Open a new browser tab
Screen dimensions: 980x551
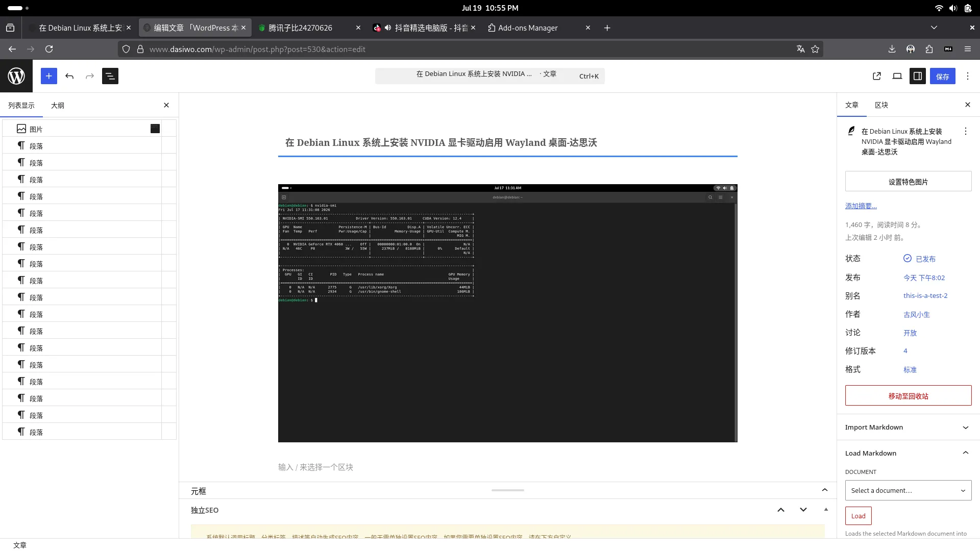pyautogui.click(x=607, y=28)
